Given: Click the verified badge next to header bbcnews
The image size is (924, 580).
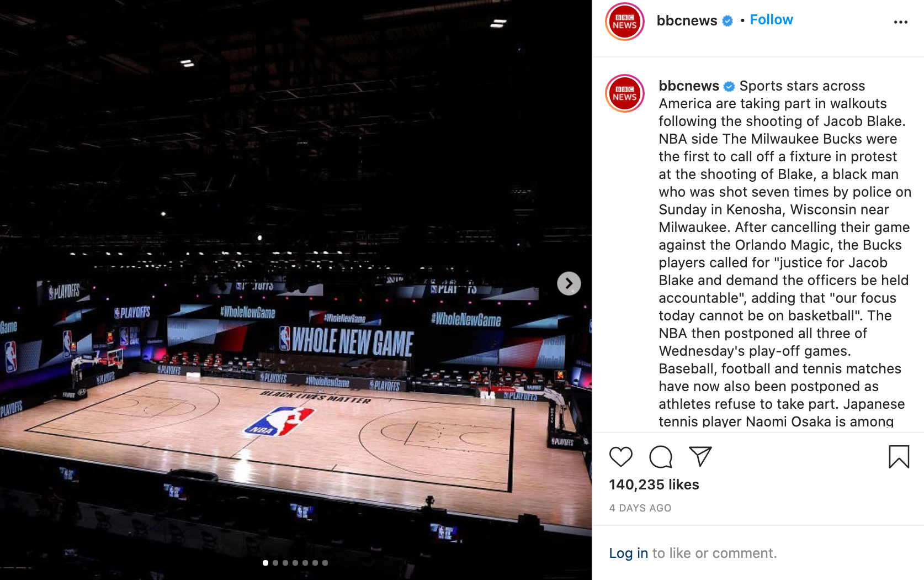Looking at the screenshot, I should click(727, 21).
